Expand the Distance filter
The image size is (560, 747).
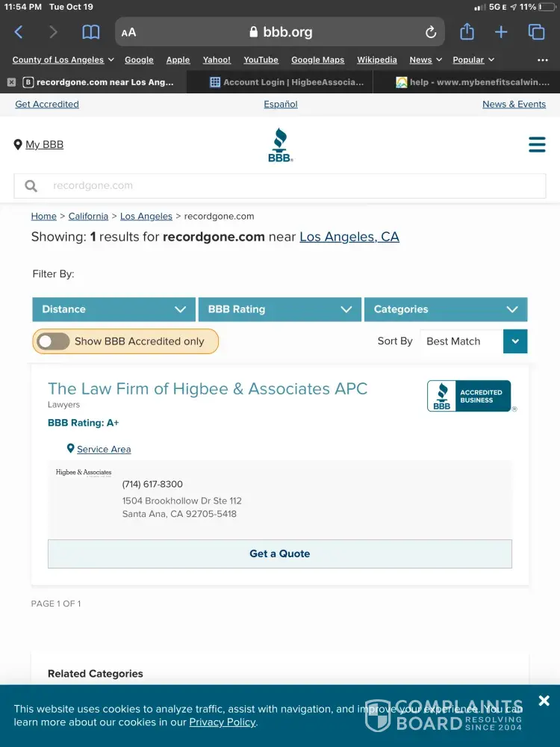113,309
